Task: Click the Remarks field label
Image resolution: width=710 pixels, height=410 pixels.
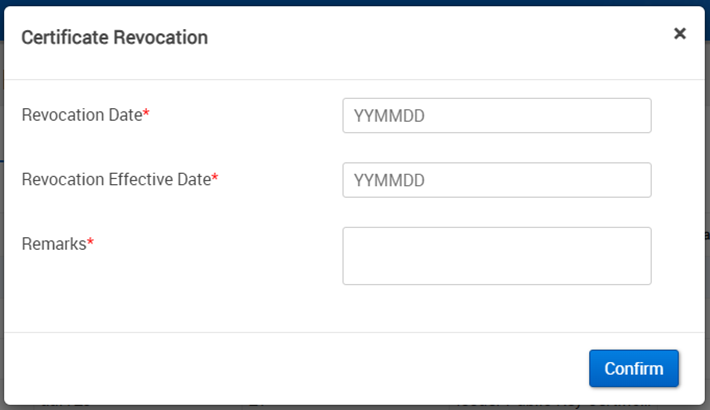Action: click(54, 244)
